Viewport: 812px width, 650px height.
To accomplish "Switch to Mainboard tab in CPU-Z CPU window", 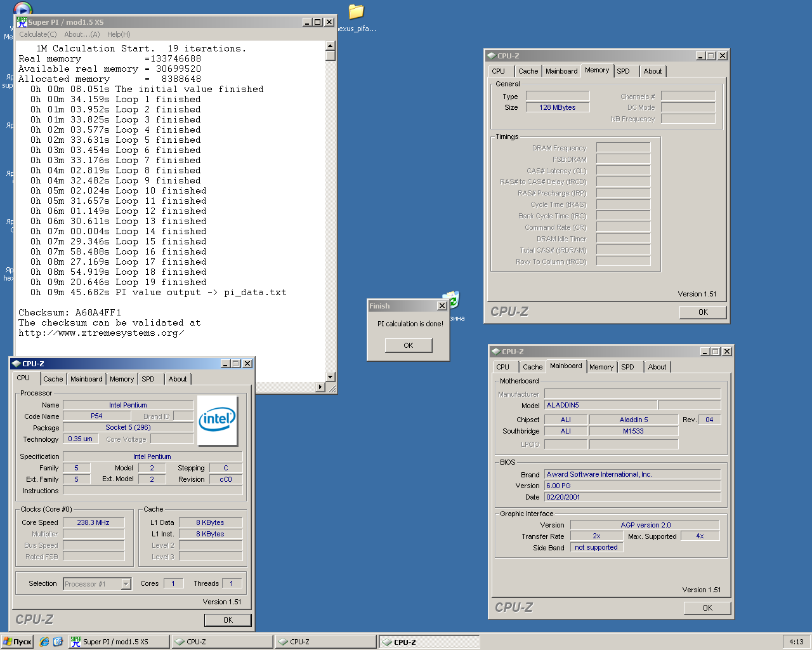I will [86, 379].
